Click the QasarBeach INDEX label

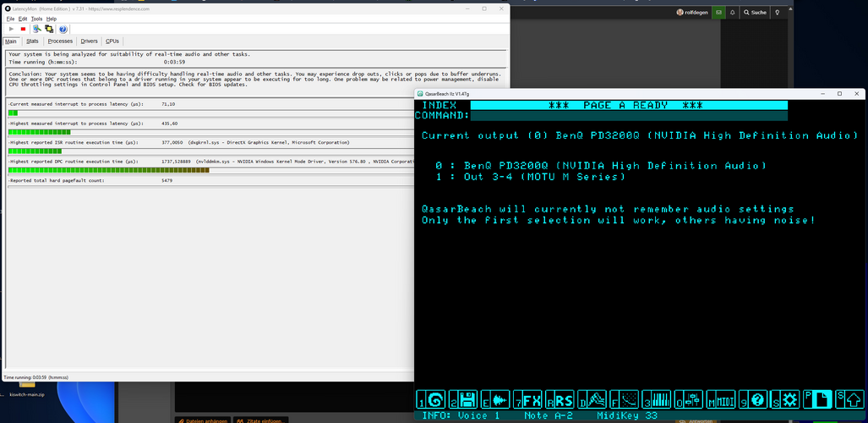[x=439, y=106]
